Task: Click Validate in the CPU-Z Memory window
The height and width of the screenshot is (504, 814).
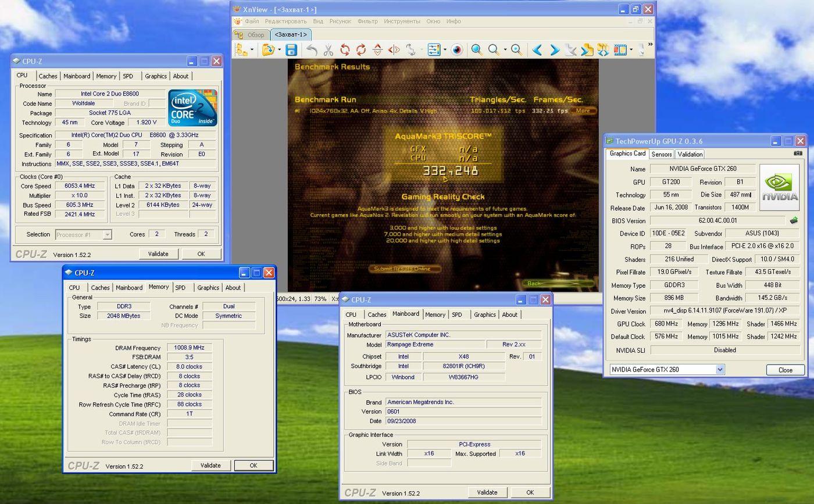Action: pyautogui.click(x=210, y=466)
